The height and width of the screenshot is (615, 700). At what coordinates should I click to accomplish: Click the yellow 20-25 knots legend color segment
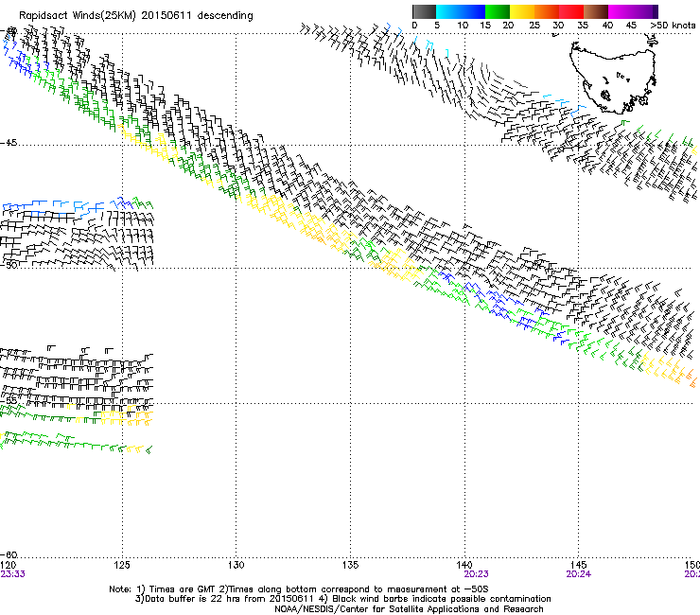(x=522, y=11)
